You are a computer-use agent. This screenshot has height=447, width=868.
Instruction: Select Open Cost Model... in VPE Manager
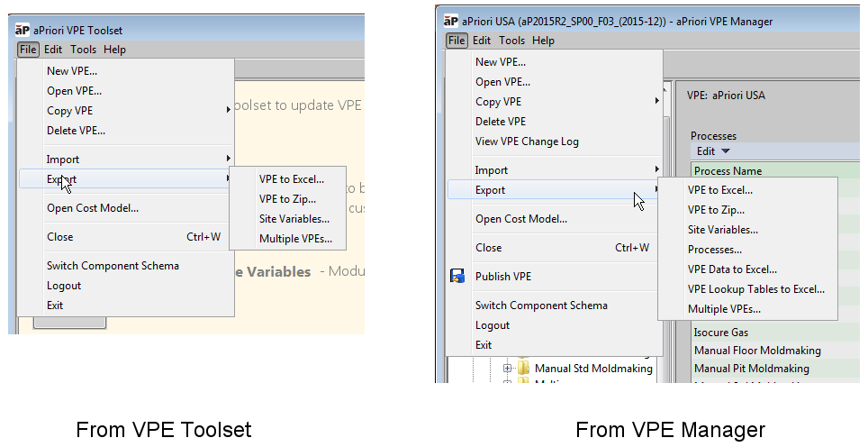[521, 219]
